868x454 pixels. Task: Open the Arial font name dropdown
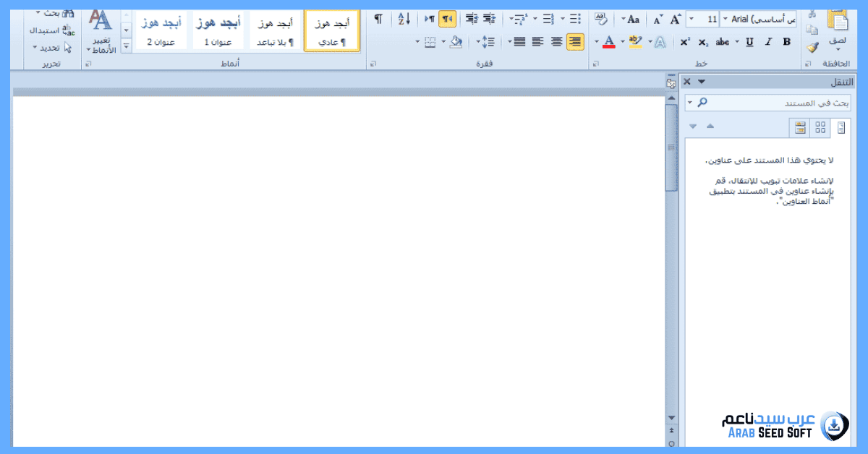click(725, 20)
